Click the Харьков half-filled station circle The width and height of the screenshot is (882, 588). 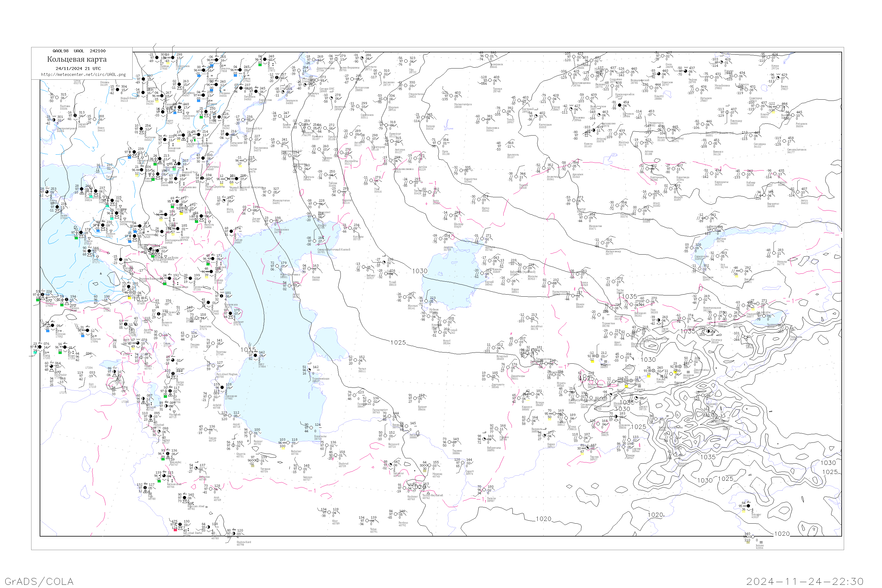point(75,116)
